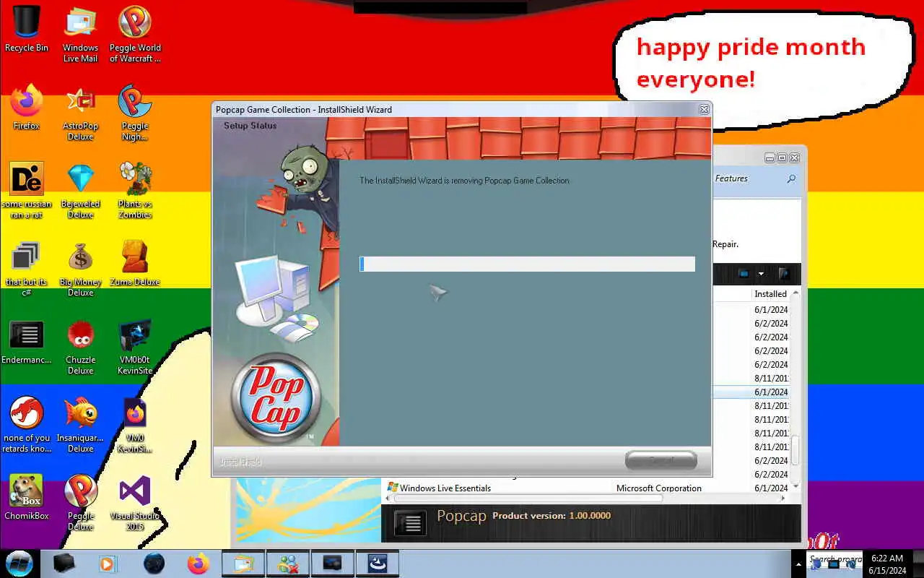Image resolution: width=924 pixels, height=578 pixels.
Task: Launch Visual Studio 2015 from the desktop
Action: click(x=135, y=502)
